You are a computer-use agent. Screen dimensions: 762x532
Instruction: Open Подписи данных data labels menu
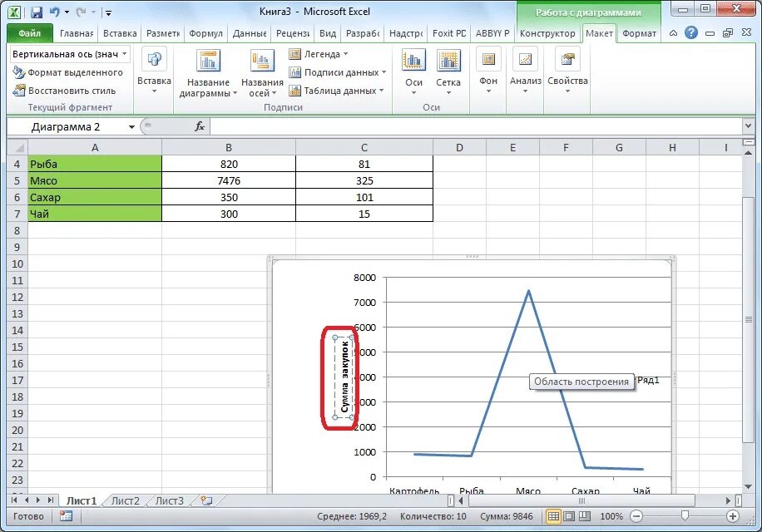337,72
